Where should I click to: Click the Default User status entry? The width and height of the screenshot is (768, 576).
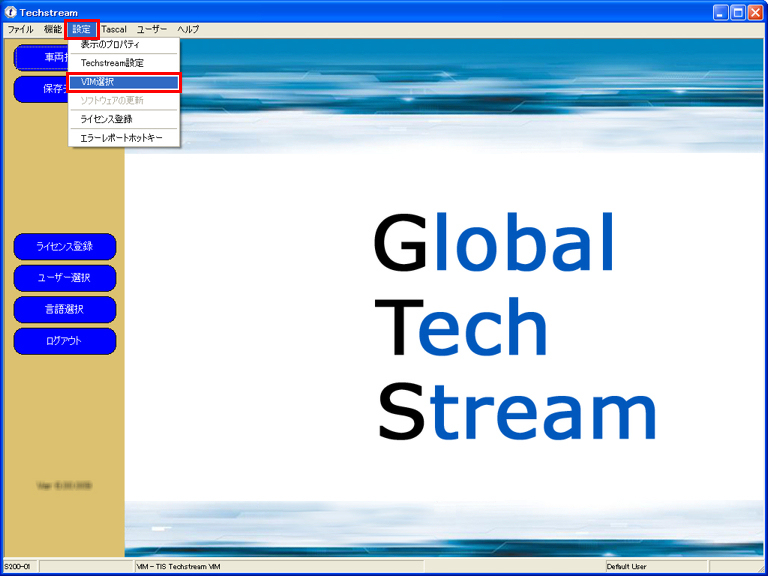tap(626, 567)
